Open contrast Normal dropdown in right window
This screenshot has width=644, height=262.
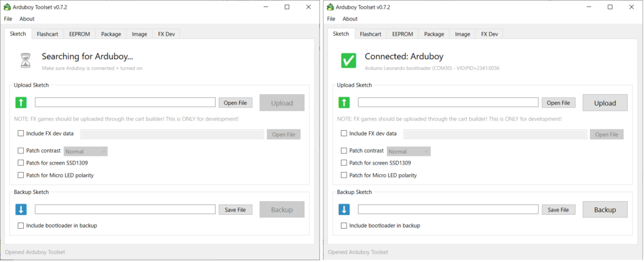(x=409, y=151)
